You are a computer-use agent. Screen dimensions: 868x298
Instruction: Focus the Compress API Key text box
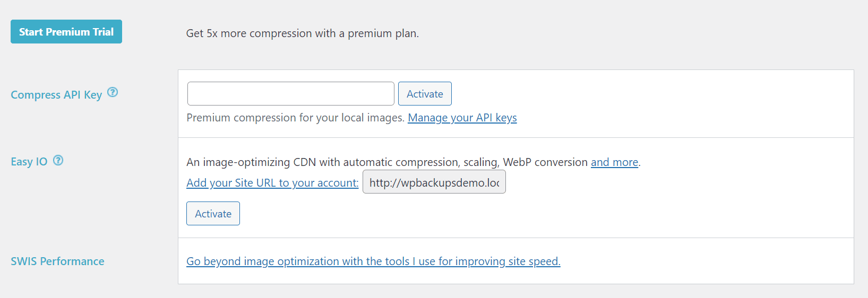291,94
